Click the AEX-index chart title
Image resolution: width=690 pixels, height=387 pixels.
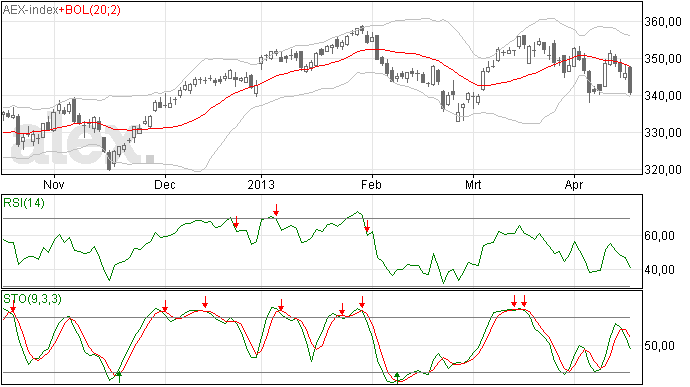coord(30,10)
